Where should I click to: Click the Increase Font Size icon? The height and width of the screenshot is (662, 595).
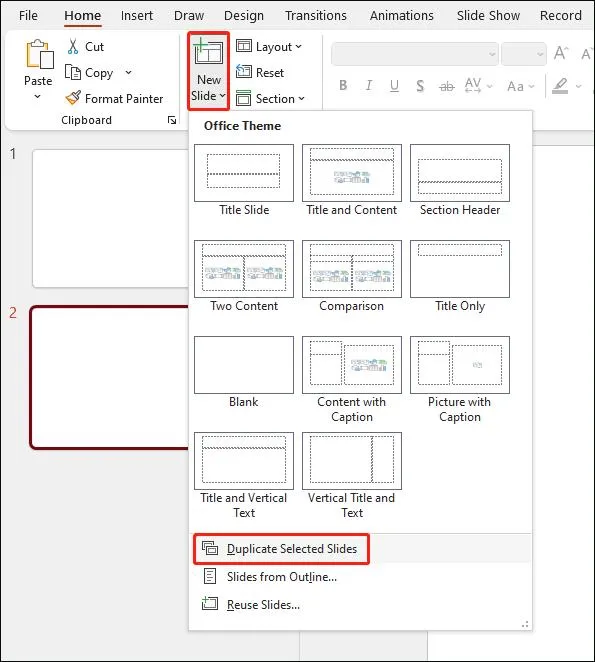[x=561, y=54]
